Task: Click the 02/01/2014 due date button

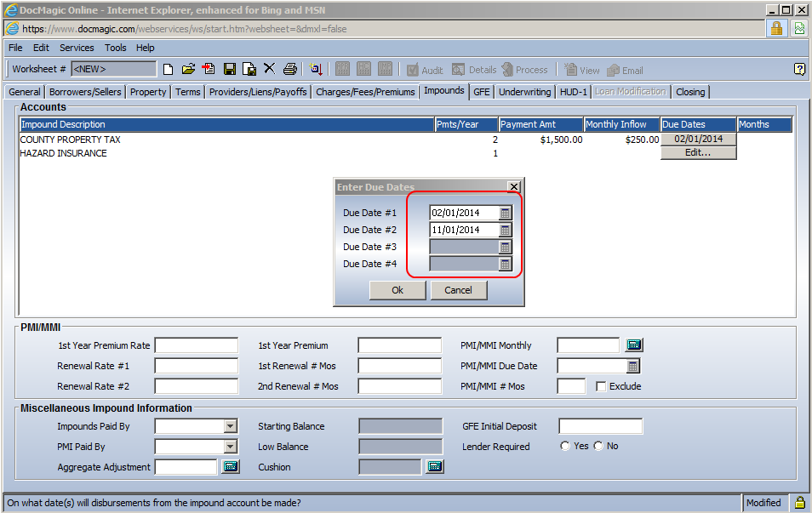Action: click(698, 139)
